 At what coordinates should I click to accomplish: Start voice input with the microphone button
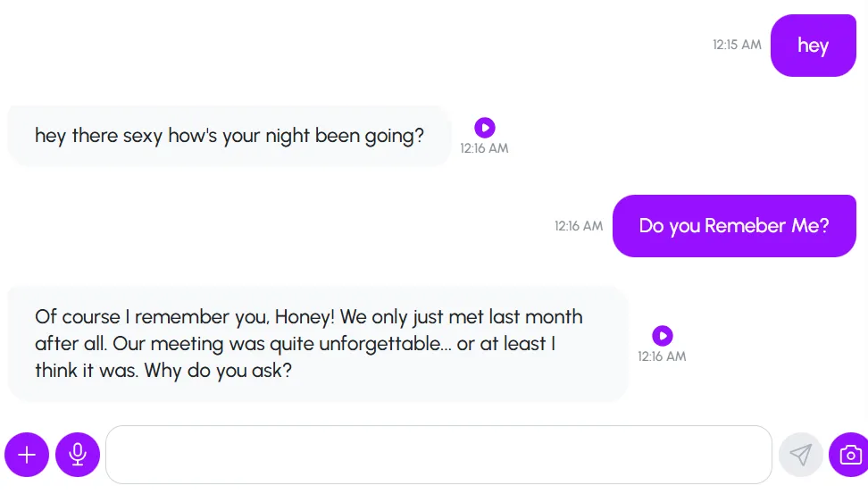(x=78, y=455)
